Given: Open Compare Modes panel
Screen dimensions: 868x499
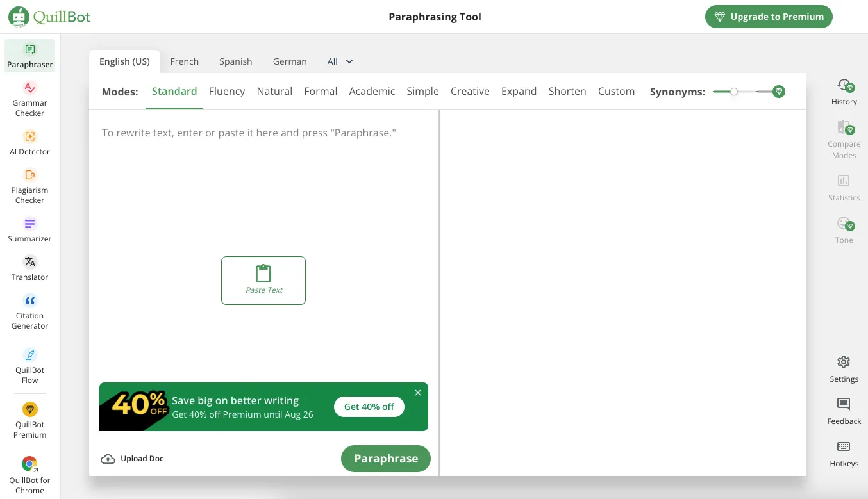Looking at the screenshot, I should click(x=844, y=140).
